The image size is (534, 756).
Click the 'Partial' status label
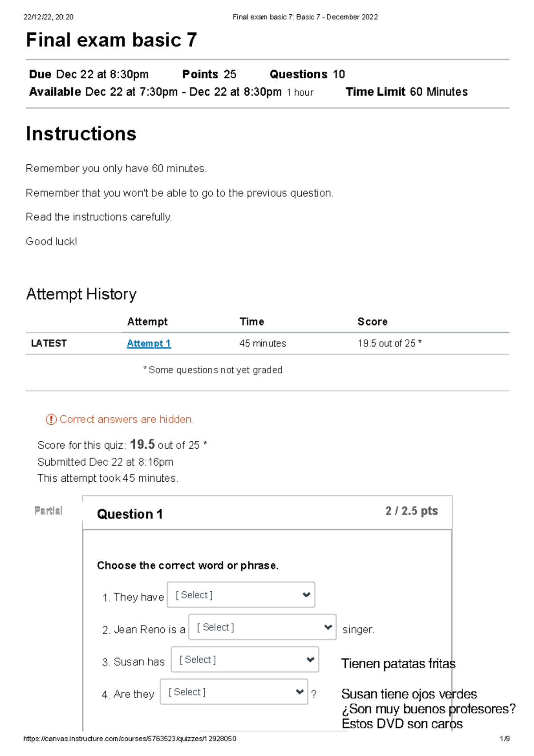pyautogui.click(x=49, y=511)
